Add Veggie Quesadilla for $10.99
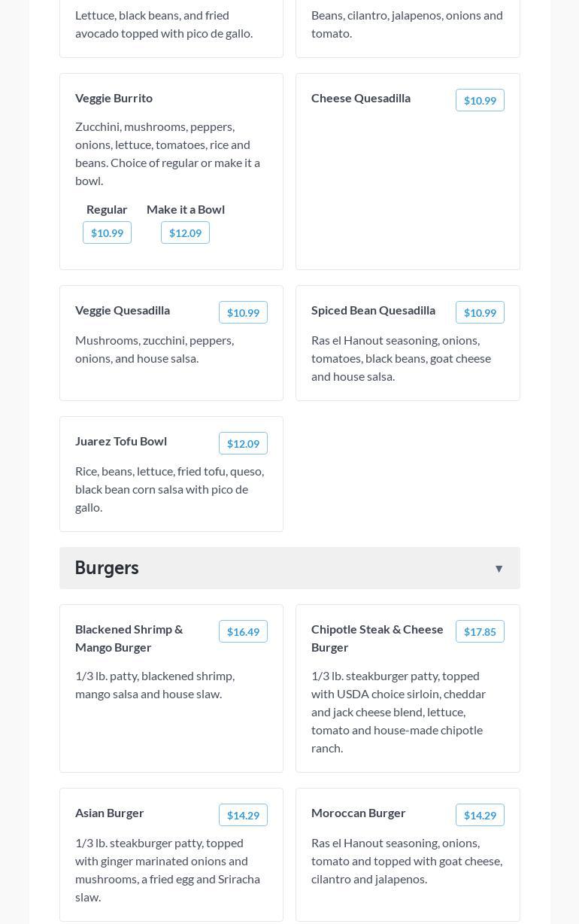579x924 pixels. point(243,312)
